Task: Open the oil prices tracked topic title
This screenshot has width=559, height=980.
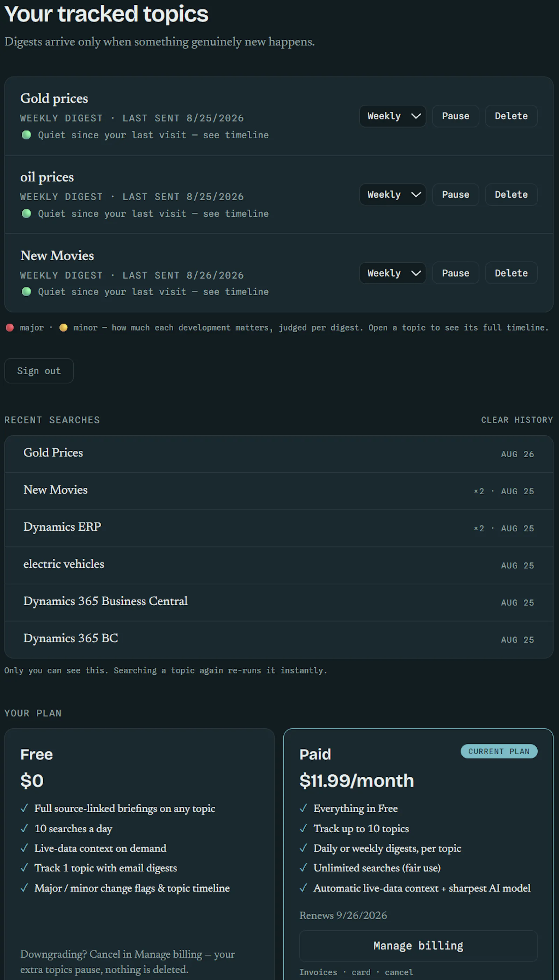Action: pos(47,177)
